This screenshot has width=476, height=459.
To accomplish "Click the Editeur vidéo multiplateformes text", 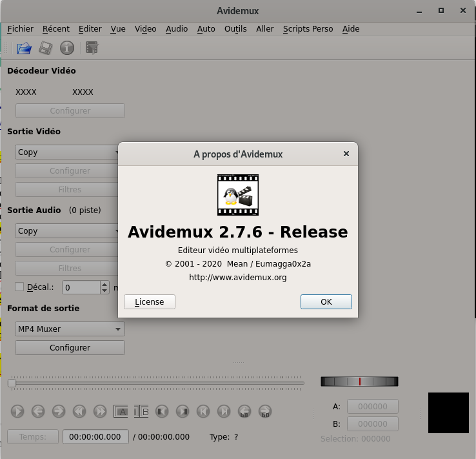I will [x=238, y=250].
